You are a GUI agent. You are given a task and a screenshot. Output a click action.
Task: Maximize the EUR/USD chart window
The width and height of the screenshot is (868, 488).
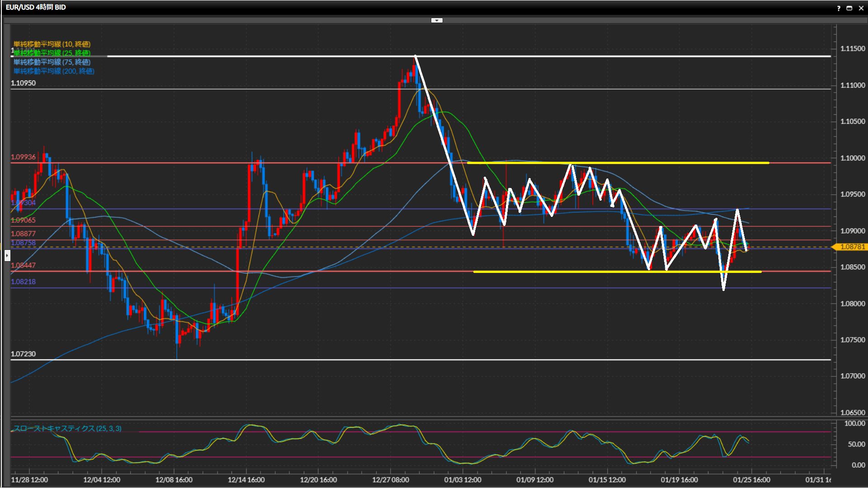click(x=849, y=8)
